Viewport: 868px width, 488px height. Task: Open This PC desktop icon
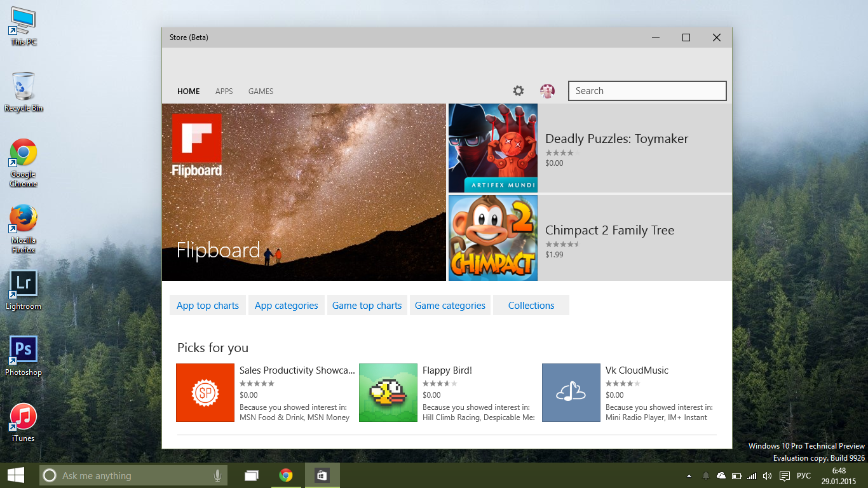pyautogui.click(x=24, y=25)
